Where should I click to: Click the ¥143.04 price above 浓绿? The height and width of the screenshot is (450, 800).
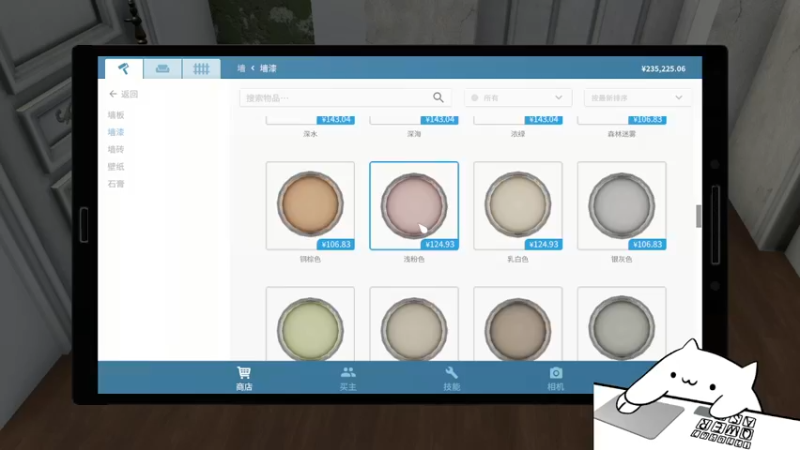pos(543,119)
